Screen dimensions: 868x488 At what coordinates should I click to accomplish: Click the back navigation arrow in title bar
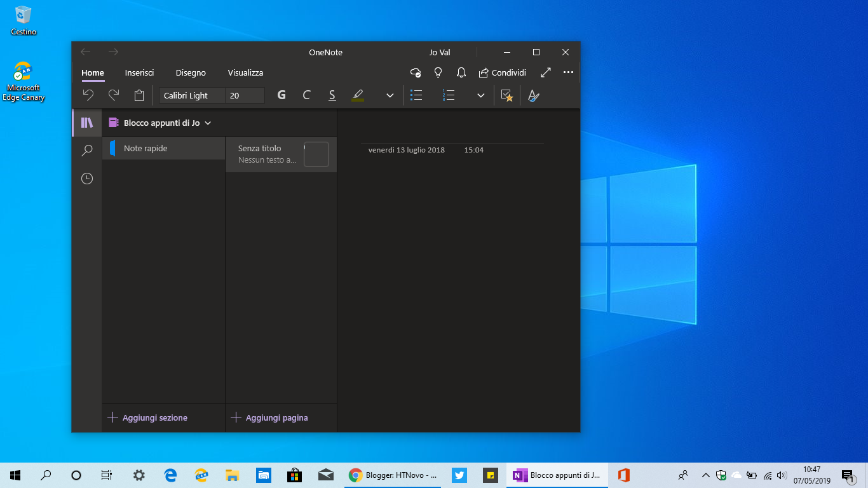pos(85,52)
